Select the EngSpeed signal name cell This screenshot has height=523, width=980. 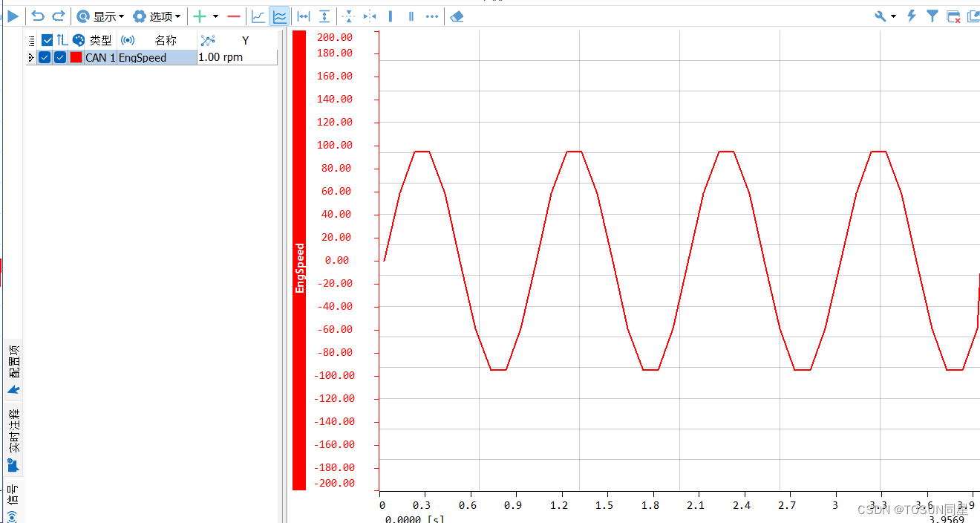157,57
